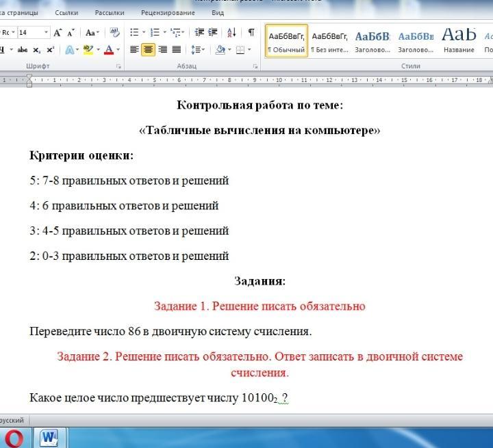This screenshot has width=493, height=448.
Task: Expand text highlight color dropdown arrow
Action: click(98, 50)
